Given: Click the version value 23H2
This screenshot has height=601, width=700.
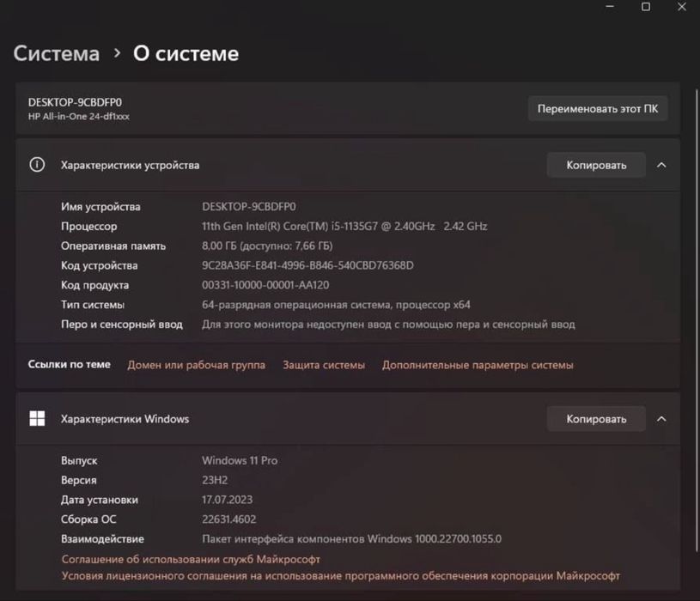Looking at the screenshot, I should point(215,480).
